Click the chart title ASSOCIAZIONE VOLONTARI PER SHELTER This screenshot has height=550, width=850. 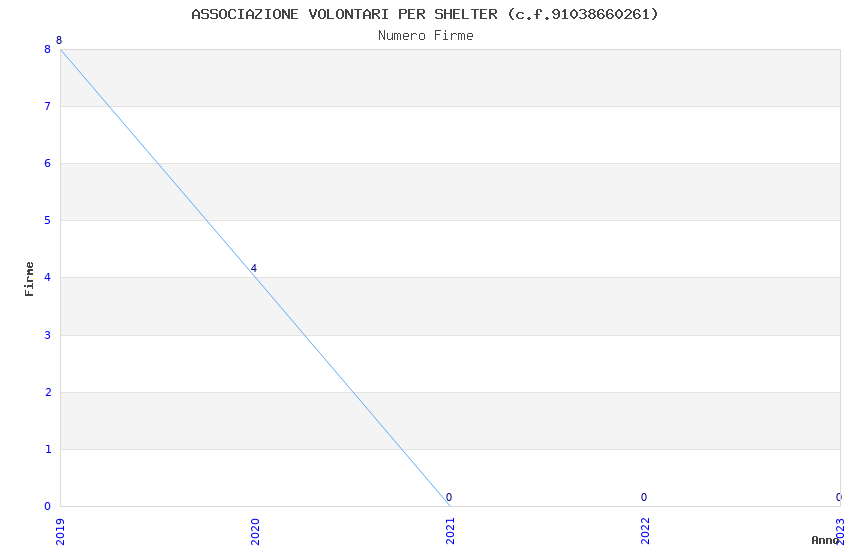pos(425,14)
